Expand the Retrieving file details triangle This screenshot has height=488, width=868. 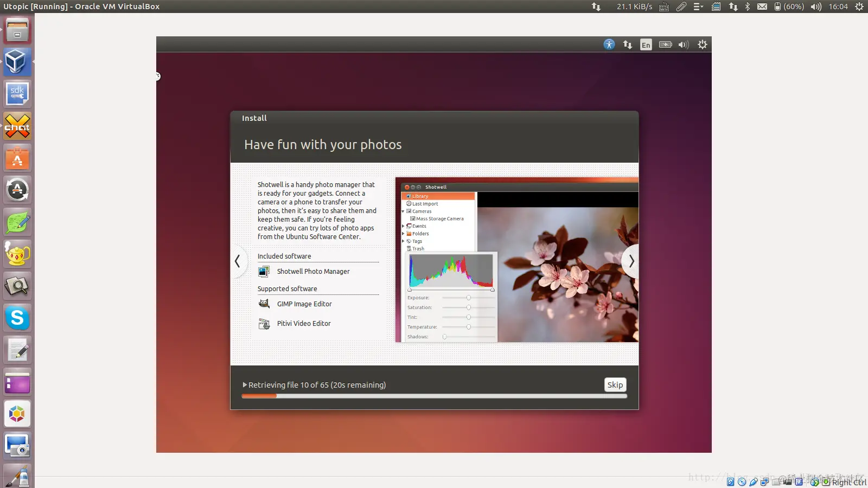245,385
